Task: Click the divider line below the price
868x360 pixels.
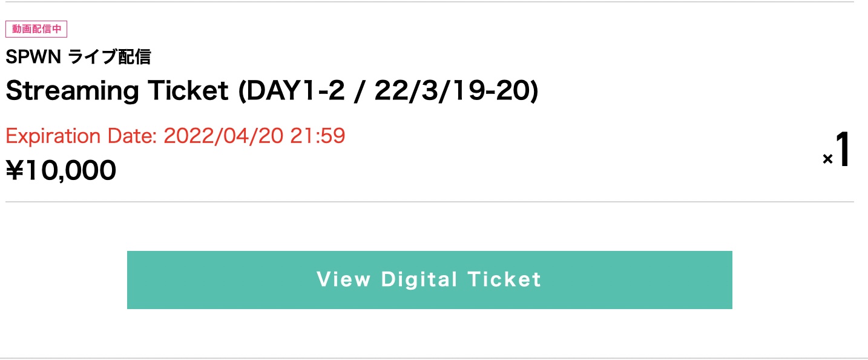Action: [429, 201]
